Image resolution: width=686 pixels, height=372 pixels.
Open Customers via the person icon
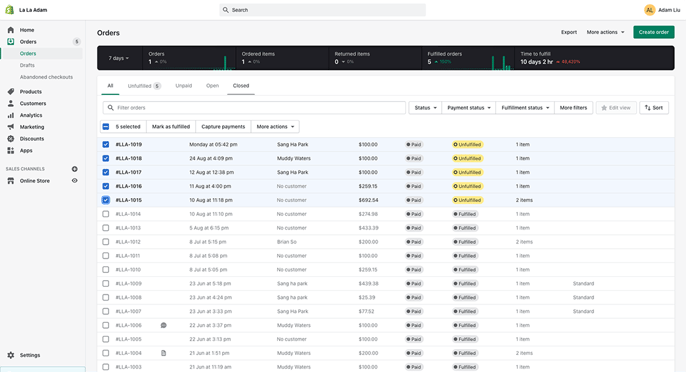[x=10, y=103]
